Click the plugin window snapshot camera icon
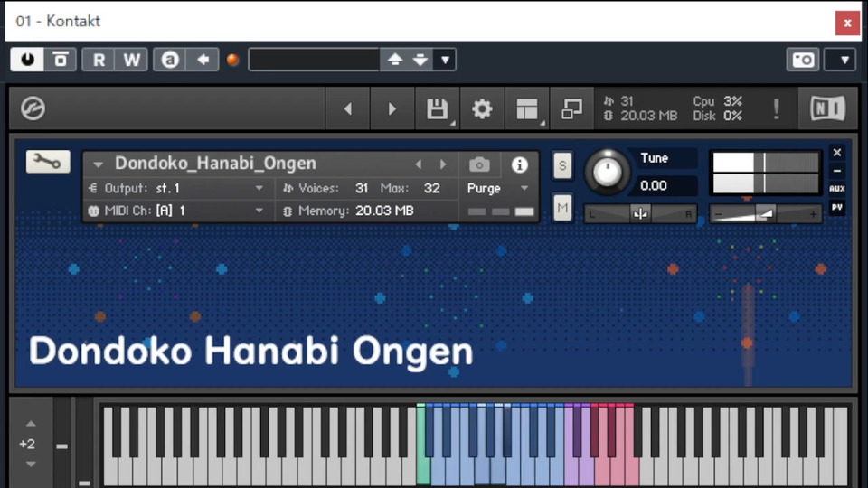The image size is (868, 488). tap(803, 60)
